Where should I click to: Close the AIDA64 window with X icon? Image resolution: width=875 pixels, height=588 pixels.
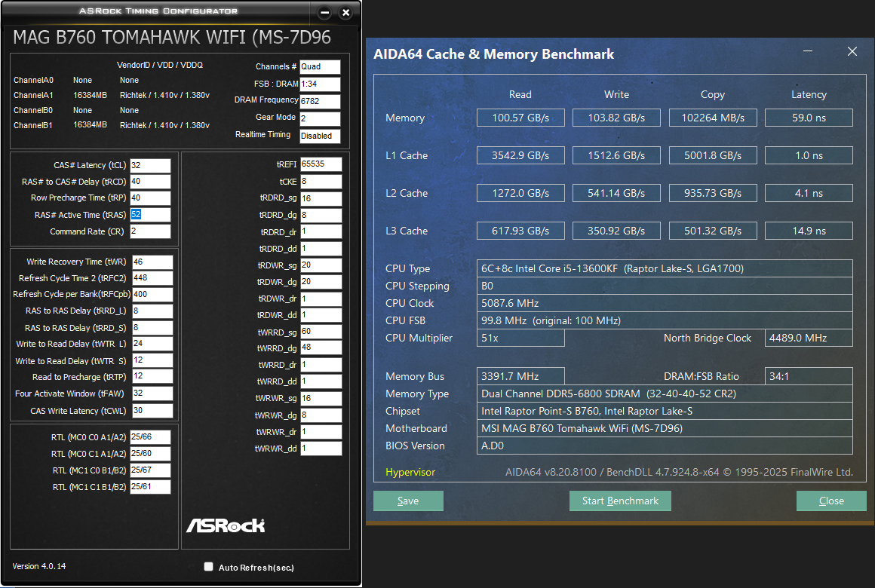click(x=852, y=51)
